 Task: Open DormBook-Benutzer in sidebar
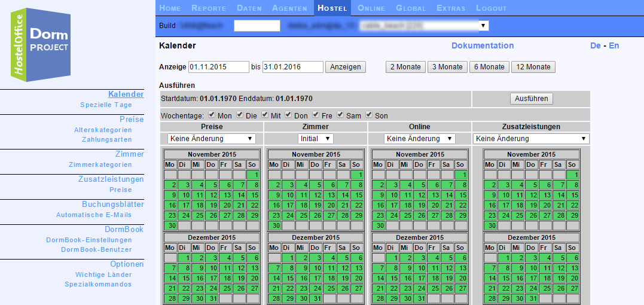96,249
